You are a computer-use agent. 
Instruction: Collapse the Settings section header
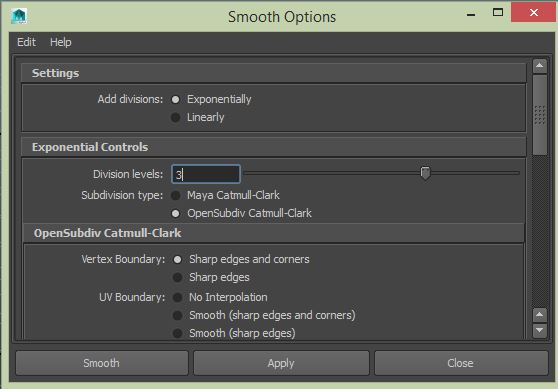click(x=273, y=73)
